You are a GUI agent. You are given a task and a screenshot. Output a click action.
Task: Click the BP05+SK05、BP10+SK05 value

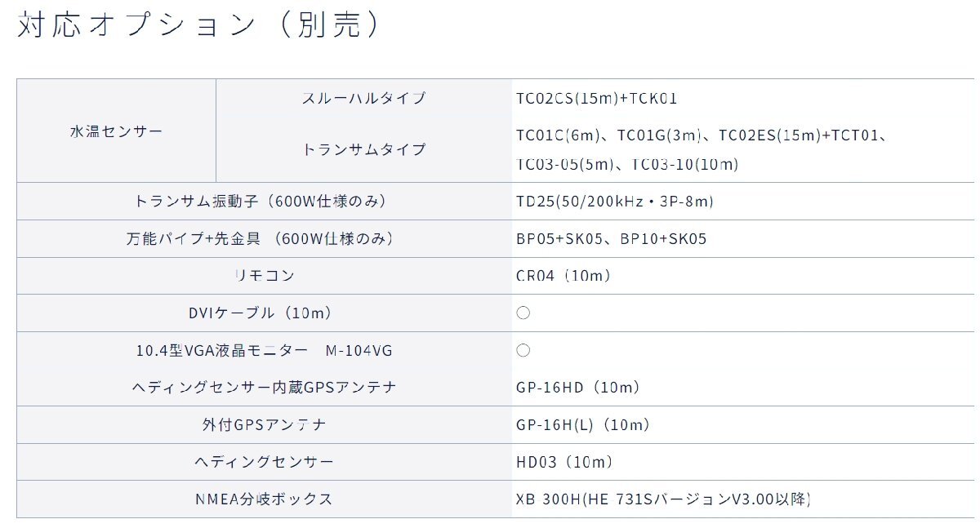[x=611, y=239]
